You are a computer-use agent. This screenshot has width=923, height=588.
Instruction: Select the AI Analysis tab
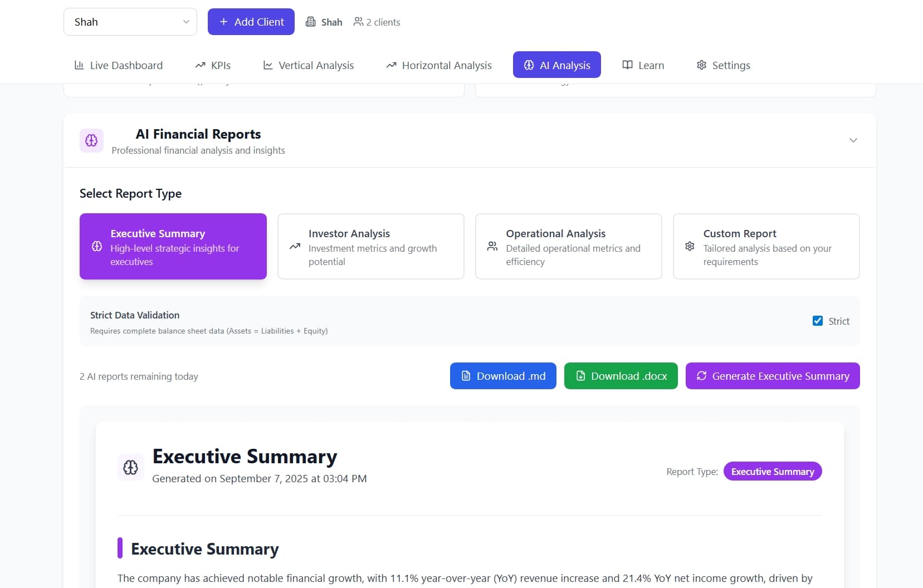point(556,65)
